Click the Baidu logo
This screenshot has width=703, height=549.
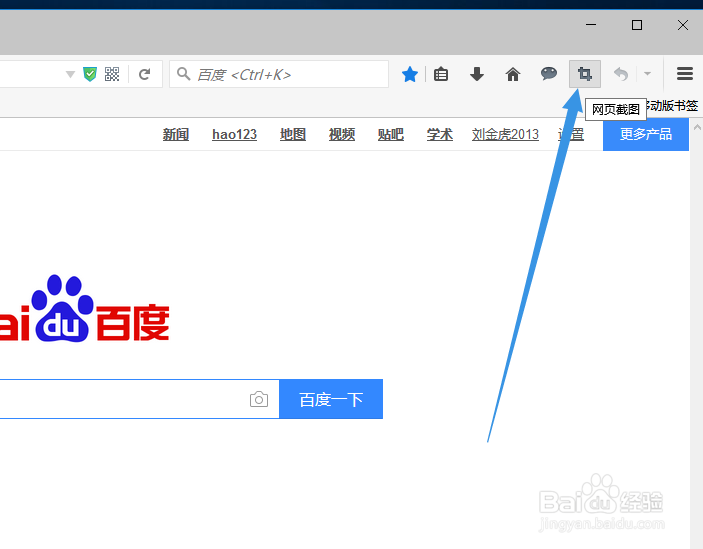click(x=85, y=309)
